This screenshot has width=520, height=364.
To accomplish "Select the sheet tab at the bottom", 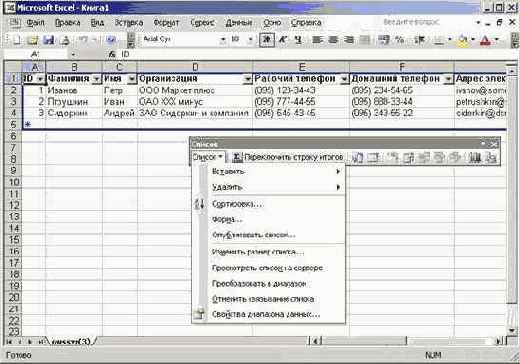I will coord(71,341).
